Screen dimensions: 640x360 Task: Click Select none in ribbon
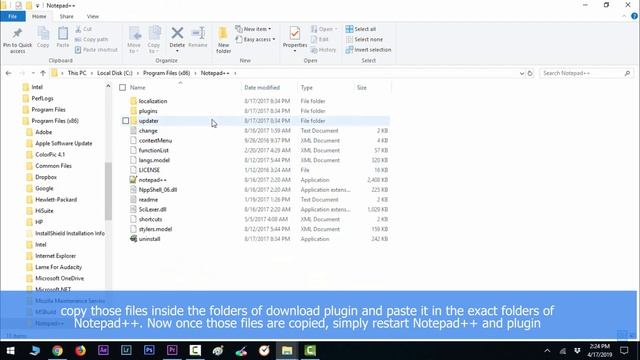point(364,39)
